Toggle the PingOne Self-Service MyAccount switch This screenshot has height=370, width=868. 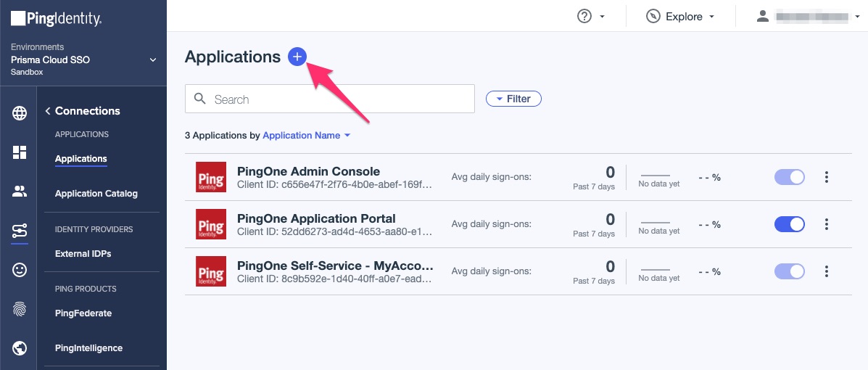[790, 271]
